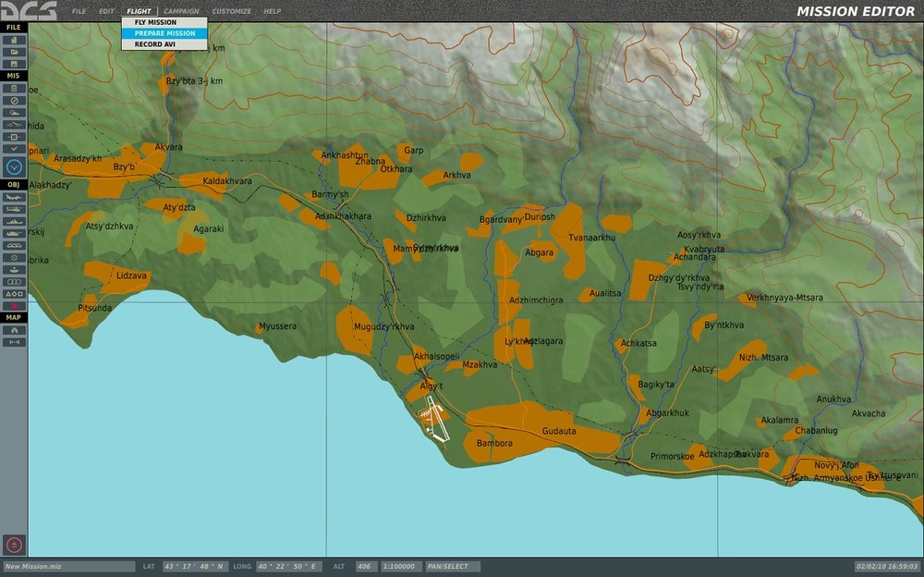
Task: Select the distance ruler measure tool
Action: tap(14, 342)
